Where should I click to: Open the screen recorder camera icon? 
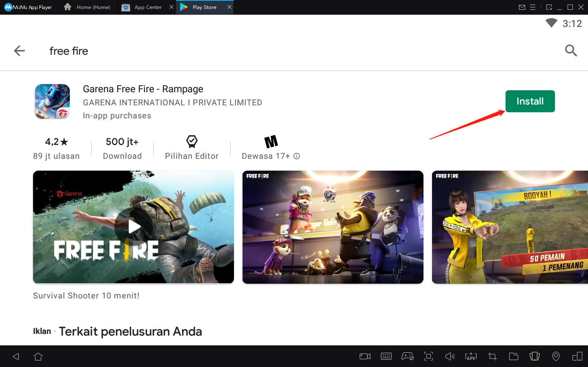pyautogui.click(x=365, y=356)
